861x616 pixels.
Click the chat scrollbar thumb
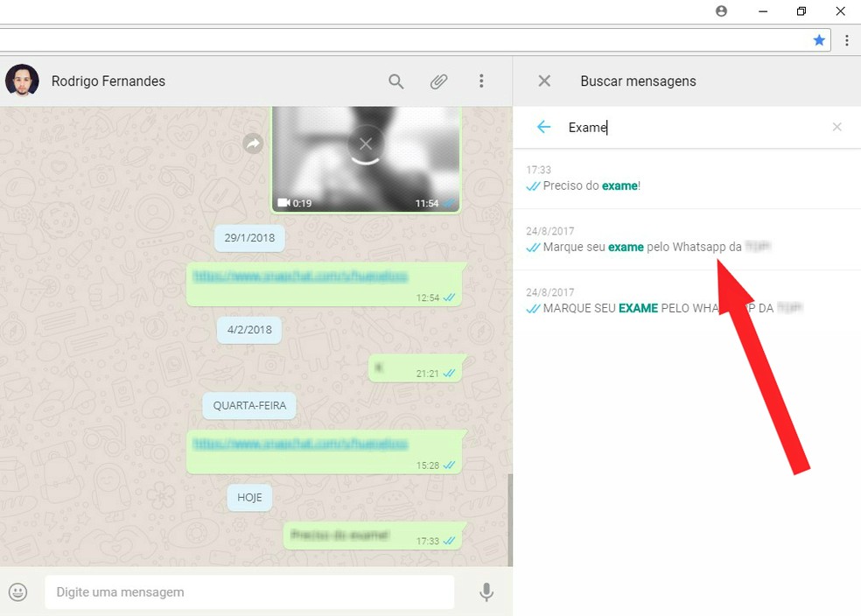click(510, 520)
